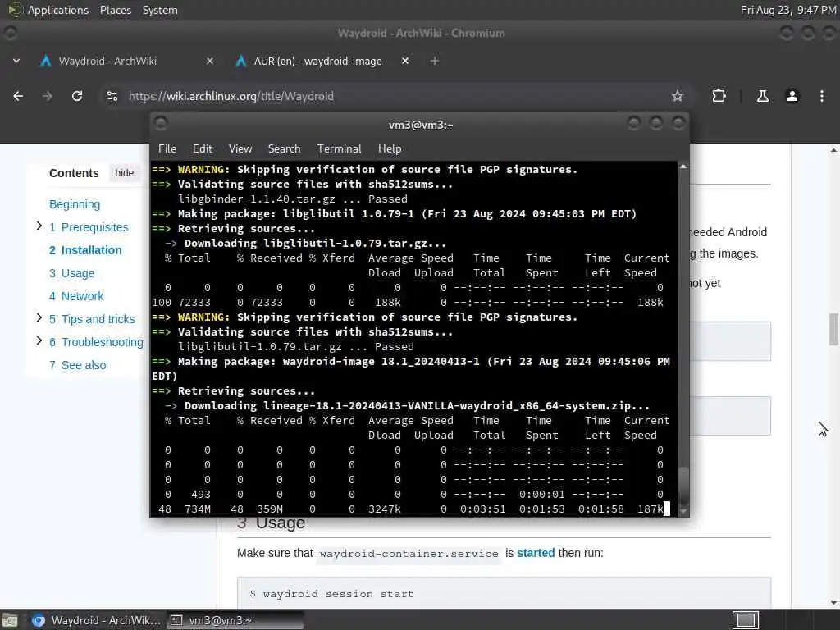Click the download progress line with 734M
The image size is (840, 630).
411,509
